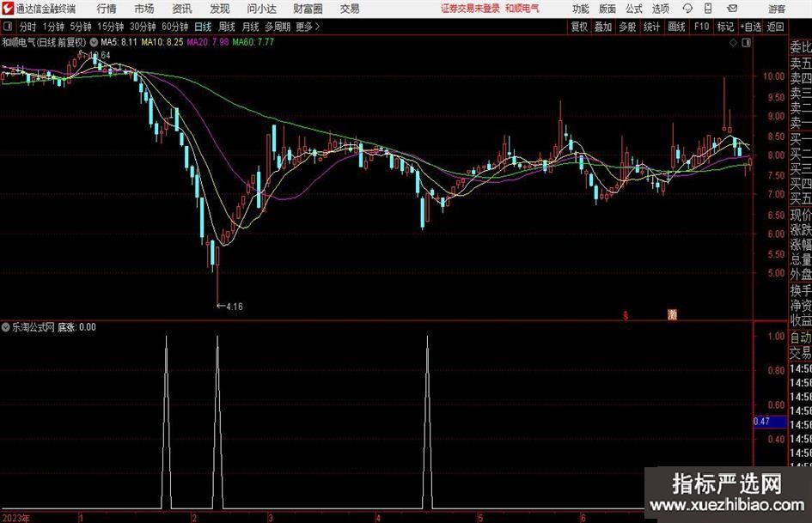Open the 问小达 menu
Viewport: 812px width, 523px height.
click(x=261, y=9)
